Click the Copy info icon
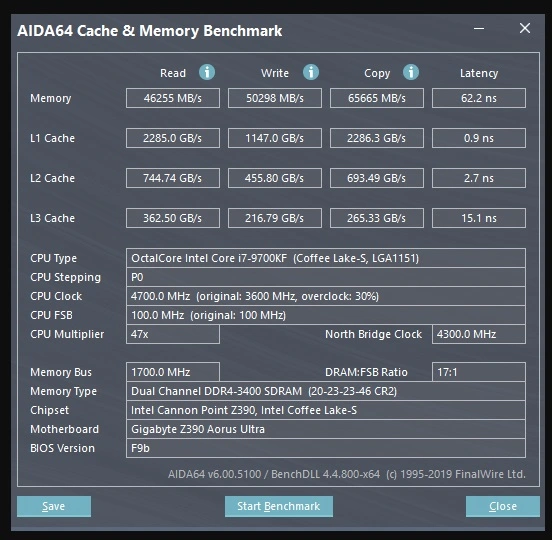This screenshot has width=552, height=540. tap(411, 73)
